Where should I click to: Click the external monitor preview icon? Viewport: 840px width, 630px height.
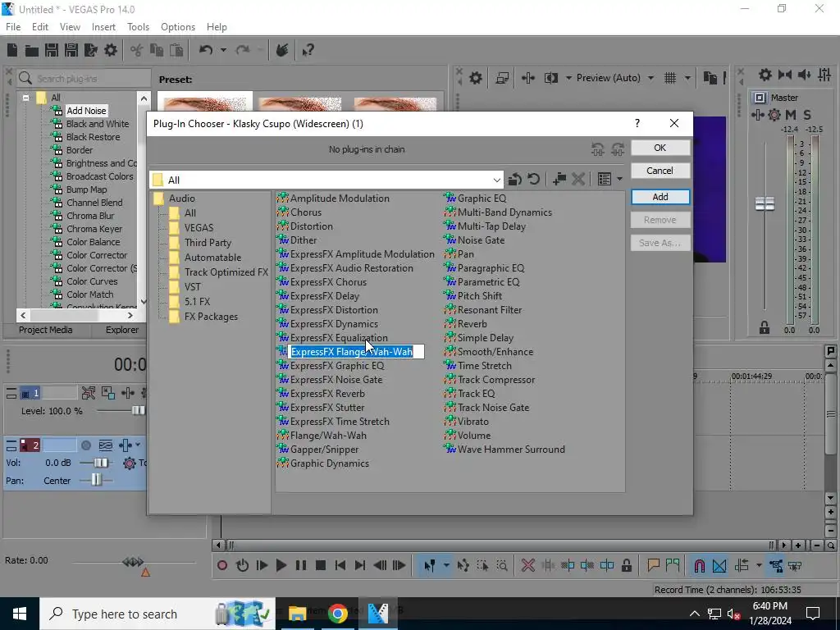point(502,78)
